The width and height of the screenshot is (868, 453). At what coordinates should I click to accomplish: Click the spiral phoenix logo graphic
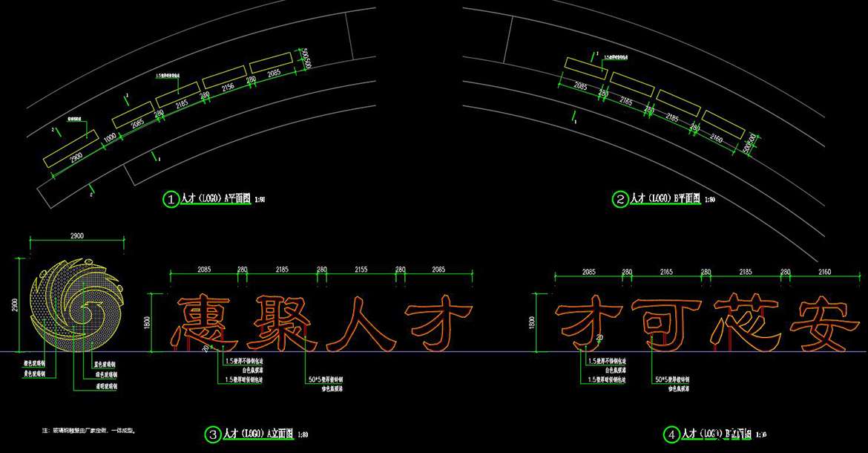pyautogui.click(x=76, y=306)
